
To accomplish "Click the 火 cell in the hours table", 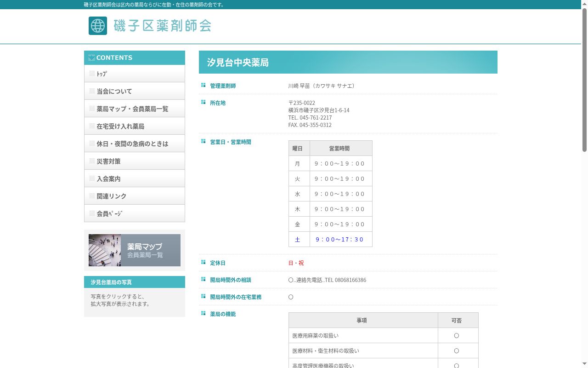I will 299,178.
